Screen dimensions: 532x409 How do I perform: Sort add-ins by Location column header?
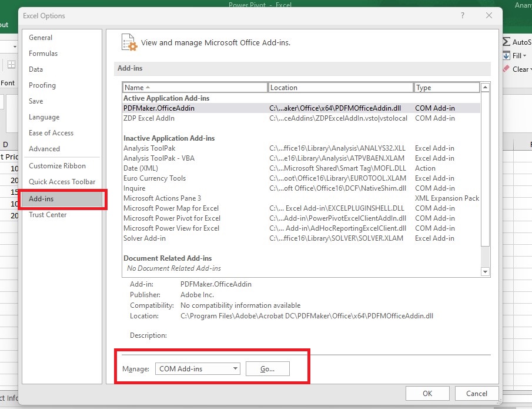pyautogui.click(x=340, y=88)
